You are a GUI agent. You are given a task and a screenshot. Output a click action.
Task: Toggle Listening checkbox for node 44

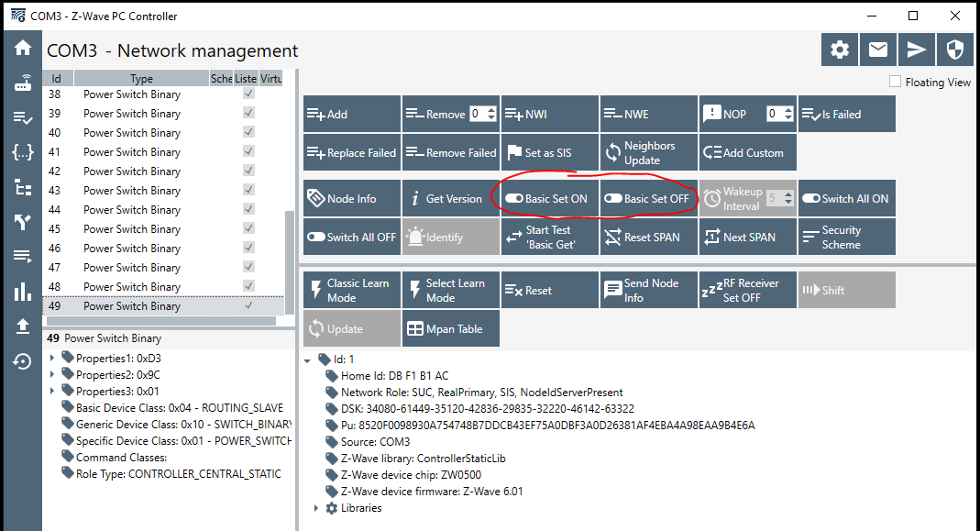click(x=248, y=209)
